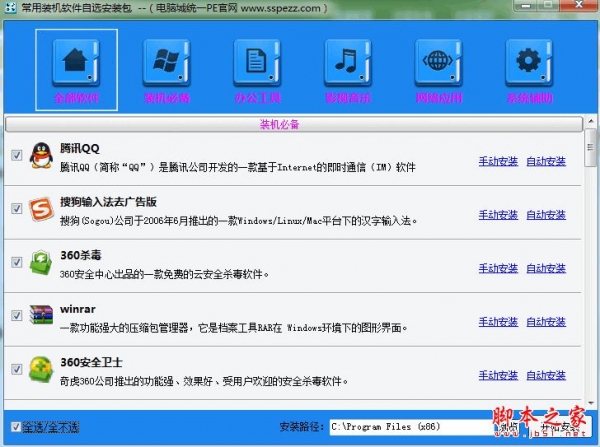
Task: Click the 360安全卫士 title text
Action: (91, 362)
